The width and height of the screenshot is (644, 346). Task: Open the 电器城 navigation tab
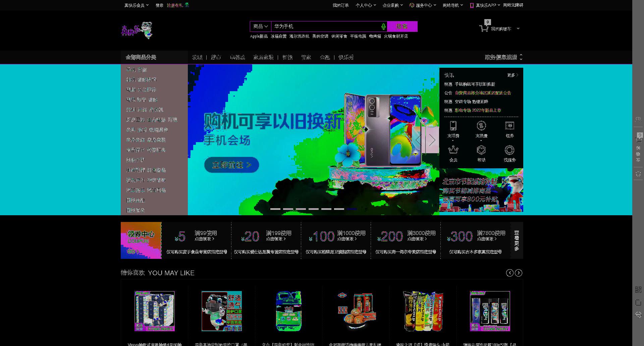point(237,57)
